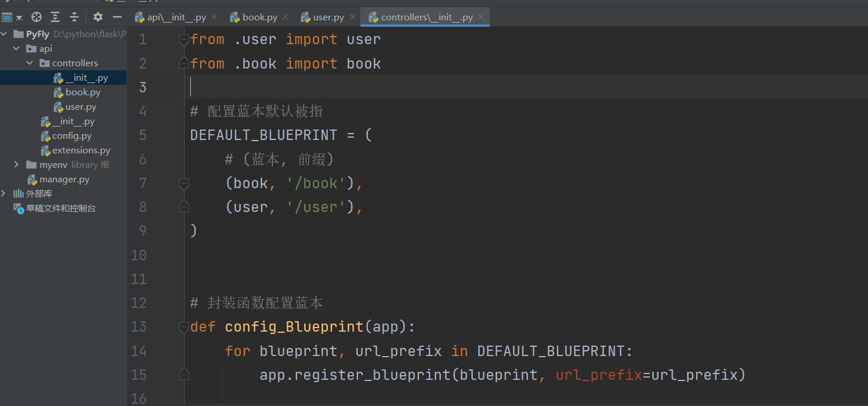Open config.py in project tree

63,136
